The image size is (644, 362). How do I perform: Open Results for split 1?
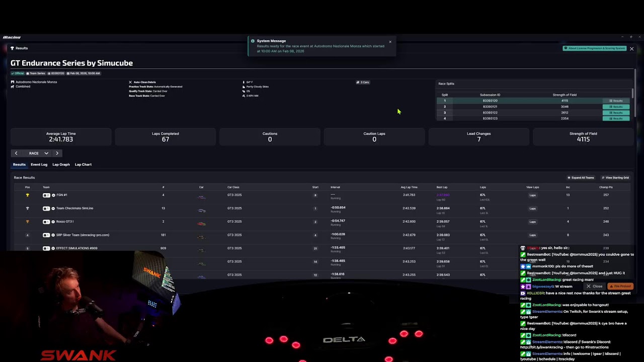[x=616, y=101]
